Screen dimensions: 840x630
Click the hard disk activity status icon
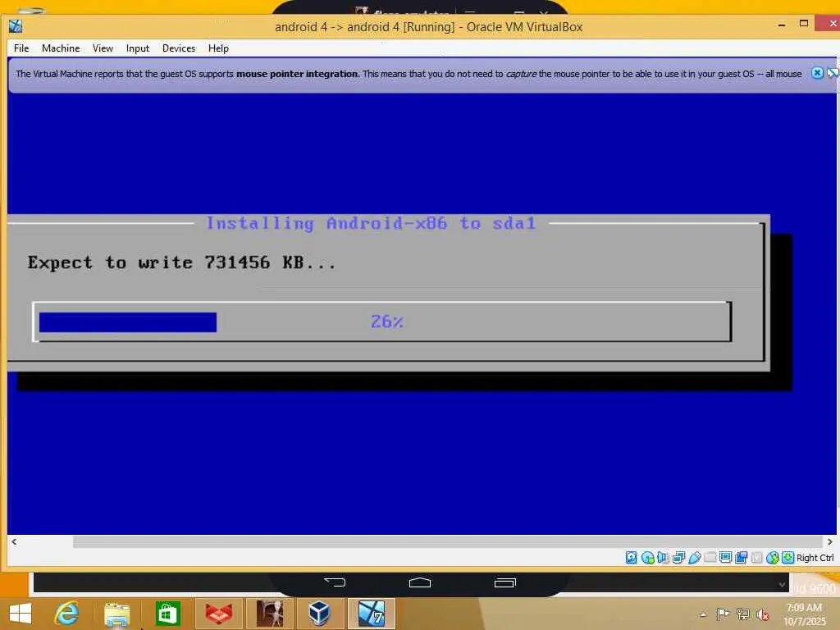tap(631, 558)
